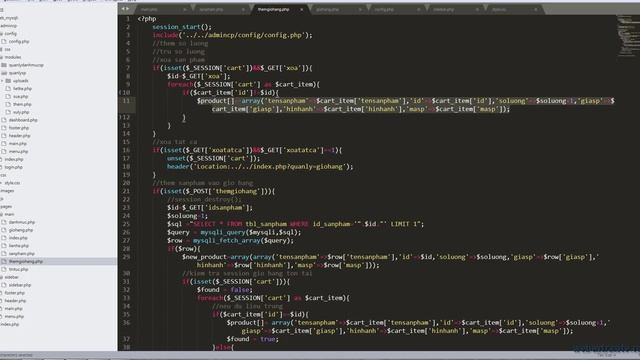The width and height of the screenshot is (640, 360).
Task: Open tintuc.php in the sidebar
Action: (x=18, y=269)
